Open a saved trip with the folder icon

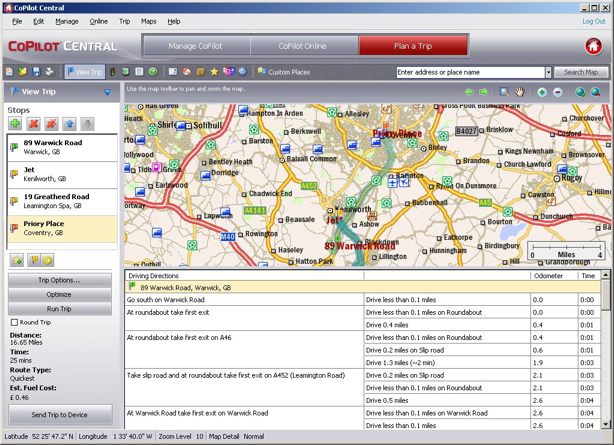click(22, 72)
